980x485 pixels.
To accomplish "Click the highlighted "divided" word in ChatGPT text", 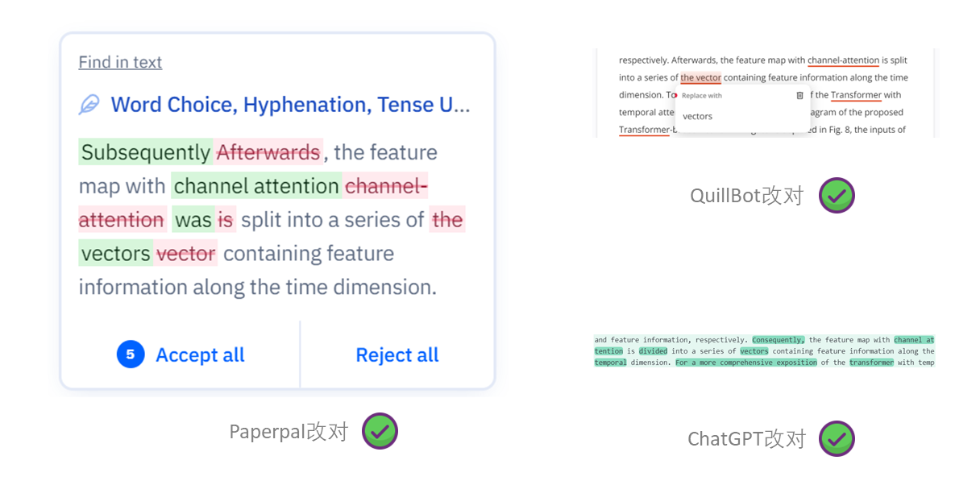I will [x=653, y=351].
